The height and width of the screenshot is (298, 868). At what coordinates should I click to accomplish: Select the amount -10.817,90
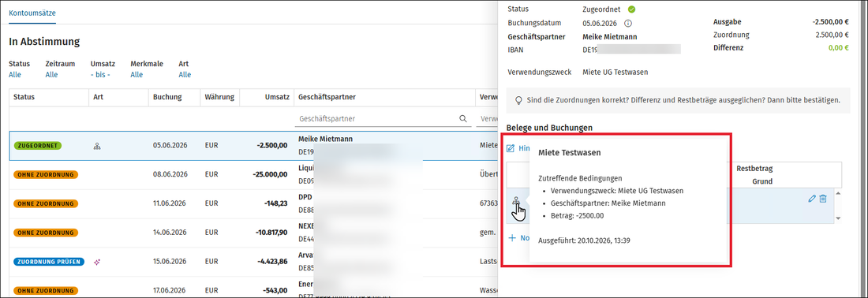271,233
